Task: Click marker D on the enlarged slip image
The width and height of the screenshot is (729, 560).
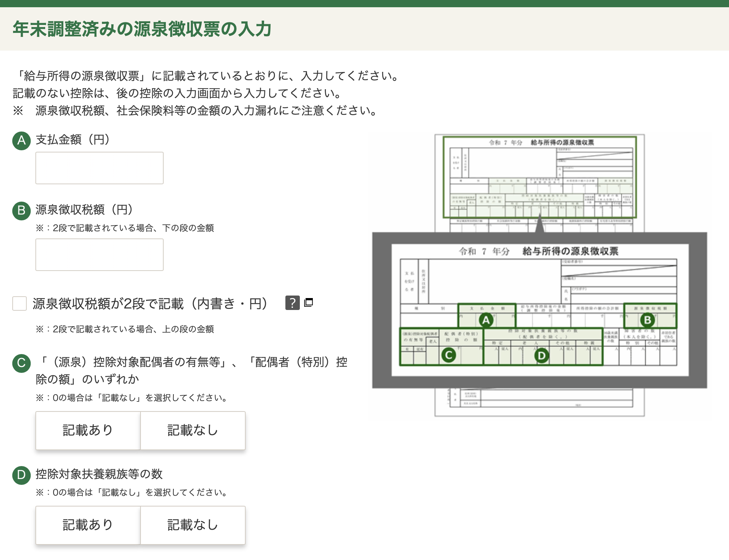Action: 541,356
